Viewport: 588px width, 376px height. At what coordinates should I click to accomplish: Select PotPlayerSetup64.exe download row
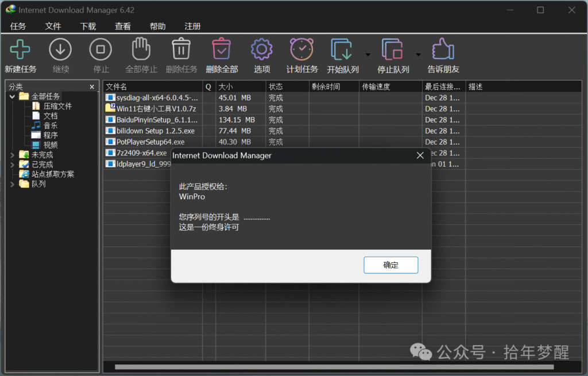pos(343,142)
